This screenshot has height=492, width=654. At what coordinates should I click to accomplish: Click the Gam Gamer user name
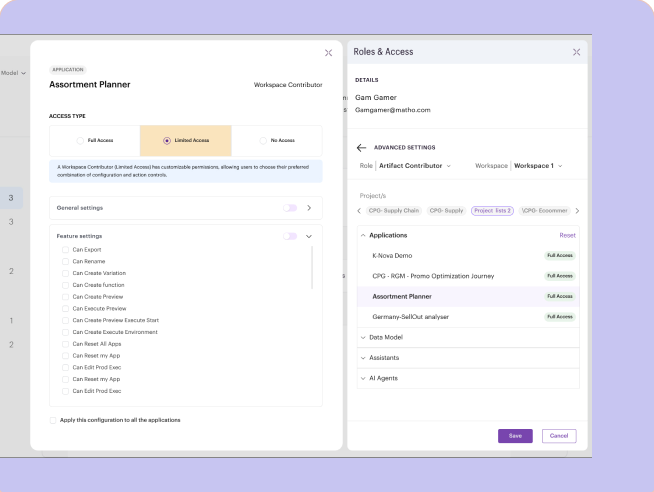375,98
